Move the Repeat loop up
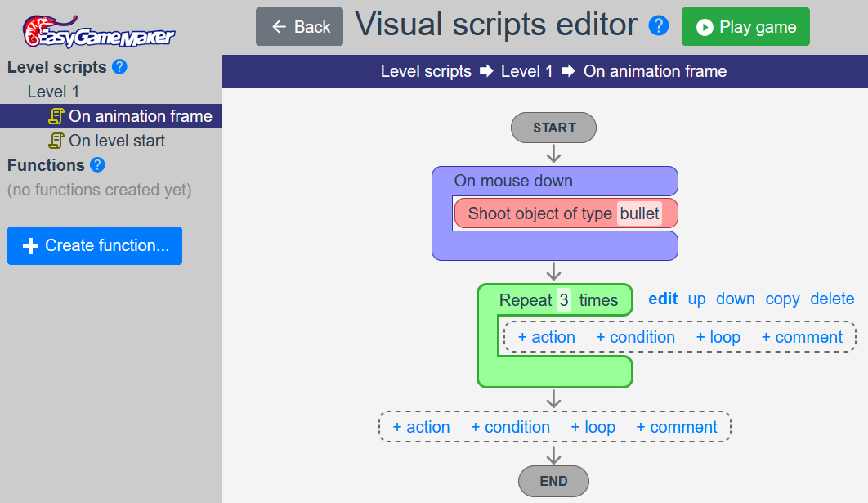868x503 pixels. [696, 299]
